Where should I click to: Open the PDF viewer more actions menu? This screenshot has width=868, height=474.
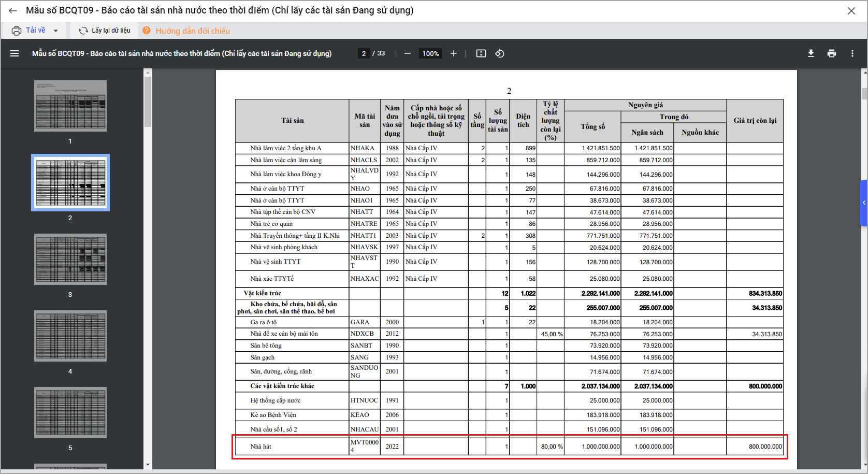coord(852,53)
